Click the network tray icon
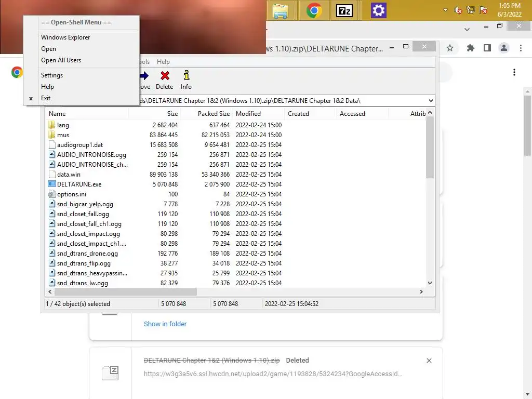532x399 pixels. (x=471, y=10)
